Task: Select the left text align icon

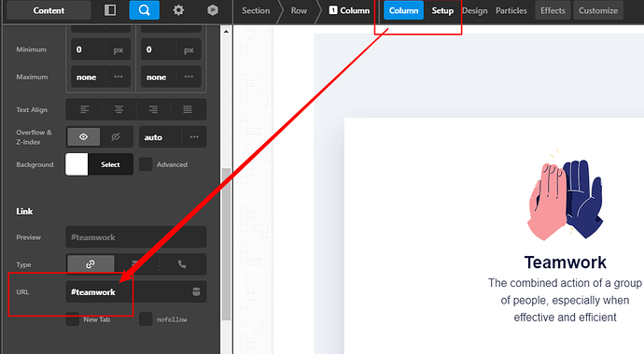Action: [84, 109]
